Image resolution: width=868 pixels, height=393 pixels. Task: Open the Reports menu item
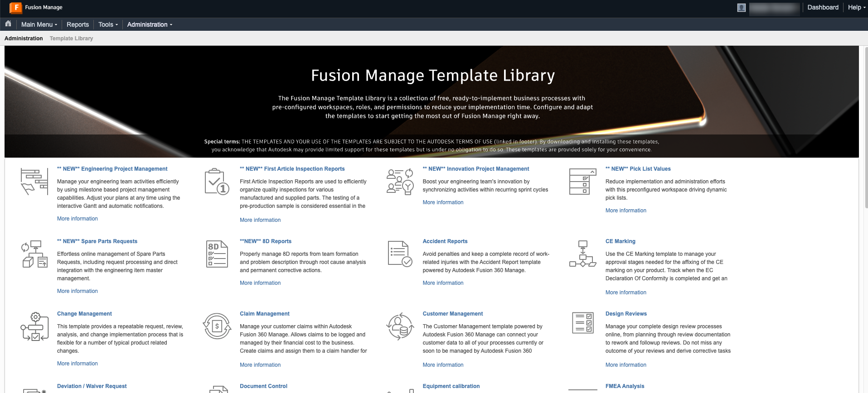click(x=78, y=24)
